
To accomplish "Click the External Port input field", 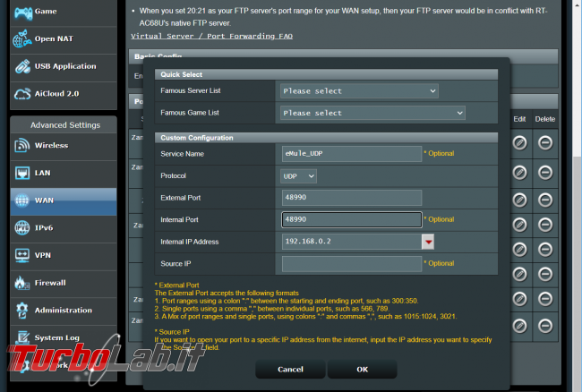I will [x=352, y=198].
